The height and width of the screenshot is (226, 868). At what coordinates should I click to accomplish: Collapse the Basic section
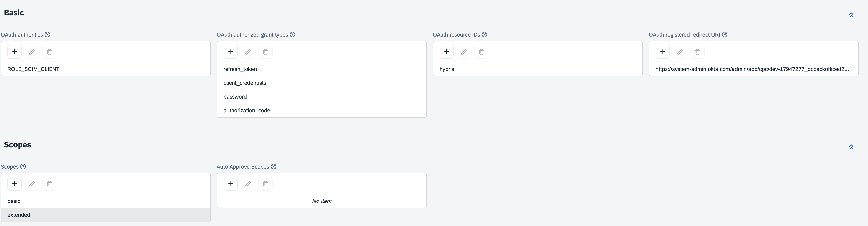point(851,15)
